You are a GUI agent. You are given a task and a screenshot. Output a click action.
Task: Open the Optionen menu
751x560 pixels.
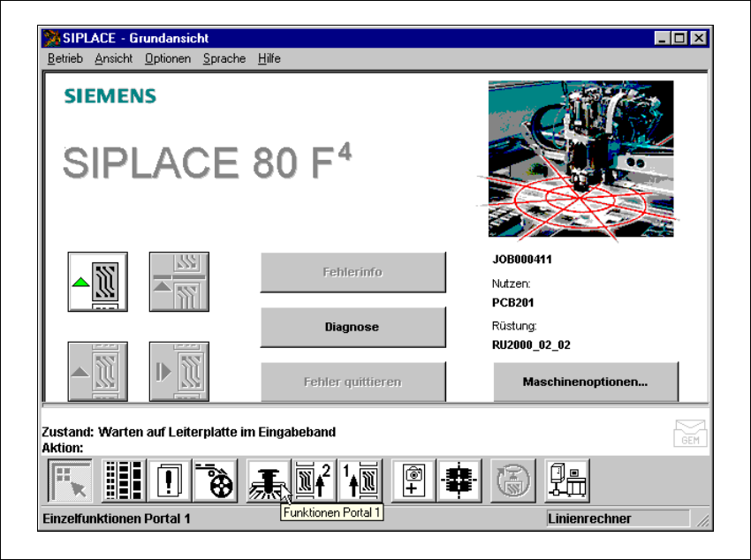(x=168, y=58)
